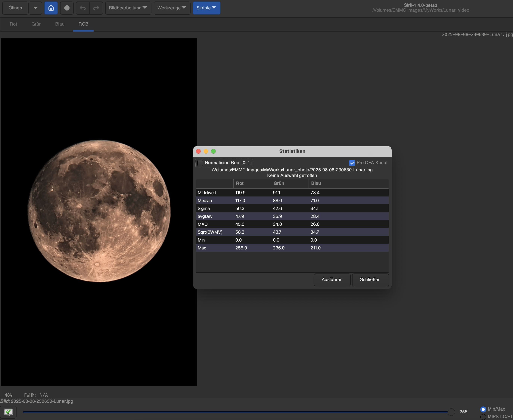Select the Sqrt(BWMV) row
The height and width of the screenshot is (420, 513).
tap(292, 232)
